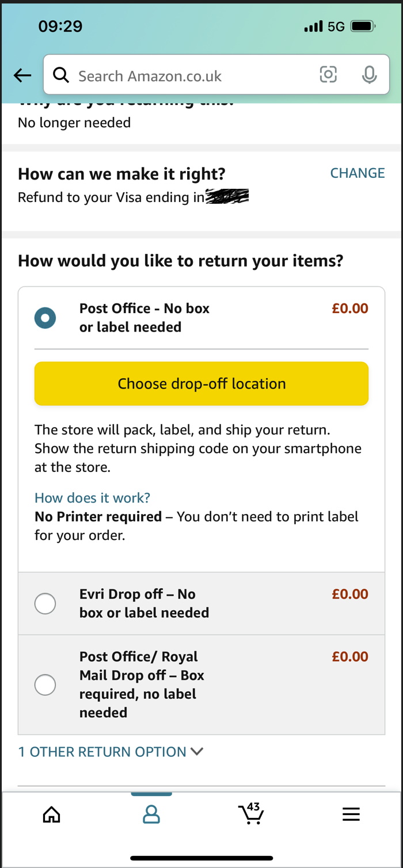Tap the back arrow icon
The height and width of the screenshot is (868, 403).
point(22,75)
